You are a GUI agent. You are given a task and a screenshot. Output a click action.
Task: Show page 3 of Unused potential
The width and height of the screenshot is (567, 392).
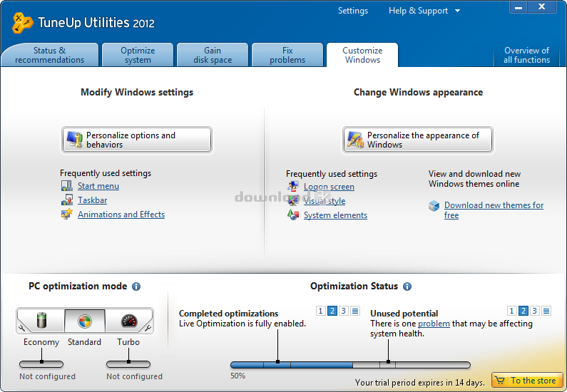click(x=535, y=311)
